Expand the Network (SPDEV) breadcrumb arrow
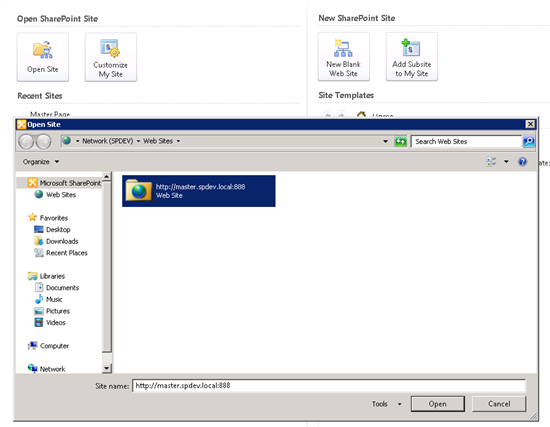 [138, 141]
